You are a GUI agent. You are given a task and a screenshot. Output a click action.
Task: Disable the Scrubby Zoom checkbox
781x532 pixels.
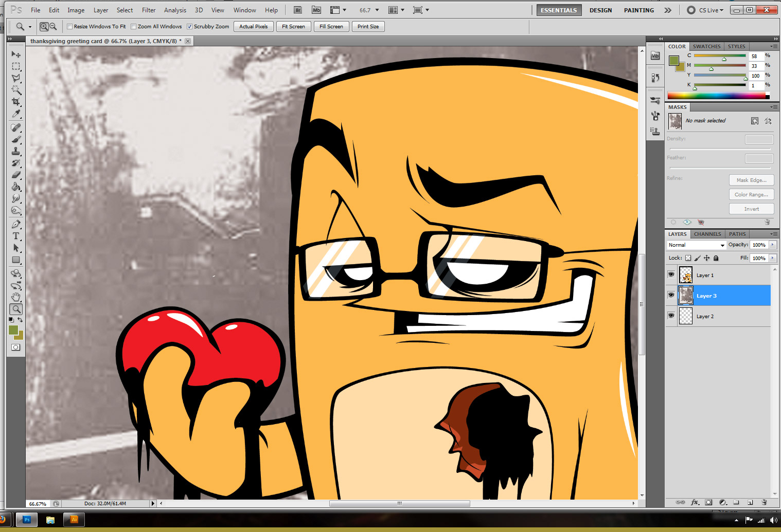tap(190, 27)
